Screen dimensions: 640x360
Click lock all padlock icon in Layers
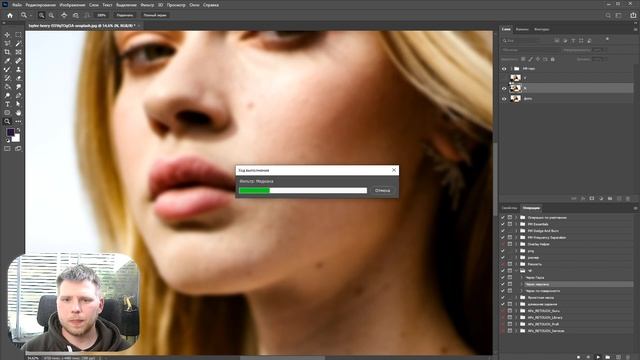tap(553, 59)
